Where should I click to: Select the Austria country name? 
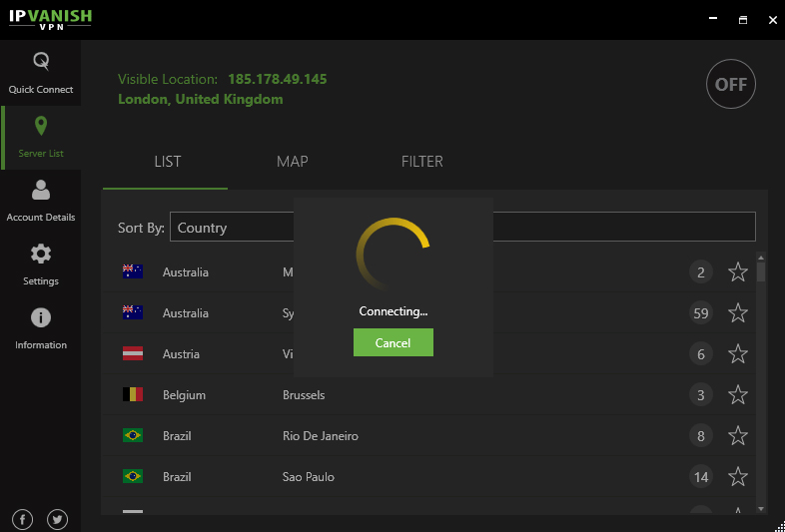181,353
